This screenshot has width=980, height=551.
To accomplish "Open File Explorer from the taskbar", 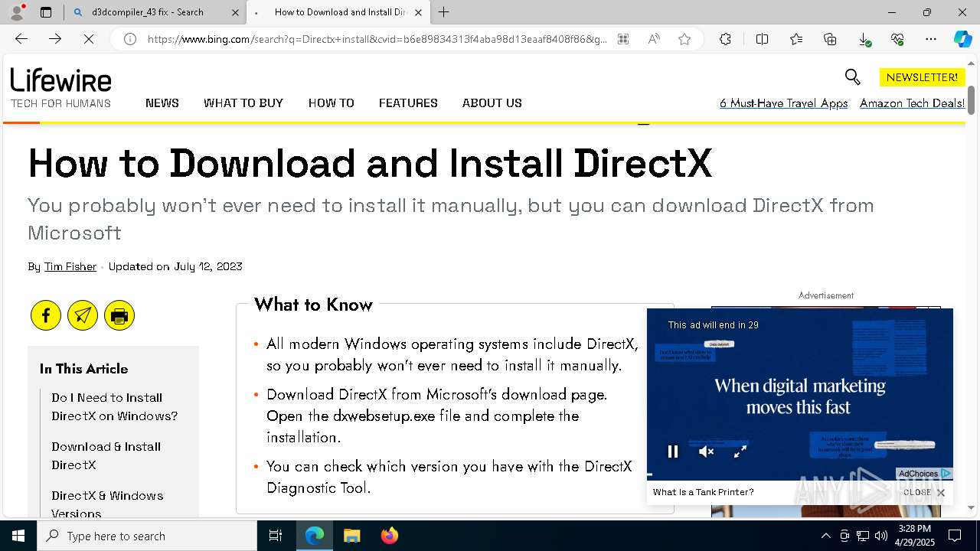I will tap(351, 536).
